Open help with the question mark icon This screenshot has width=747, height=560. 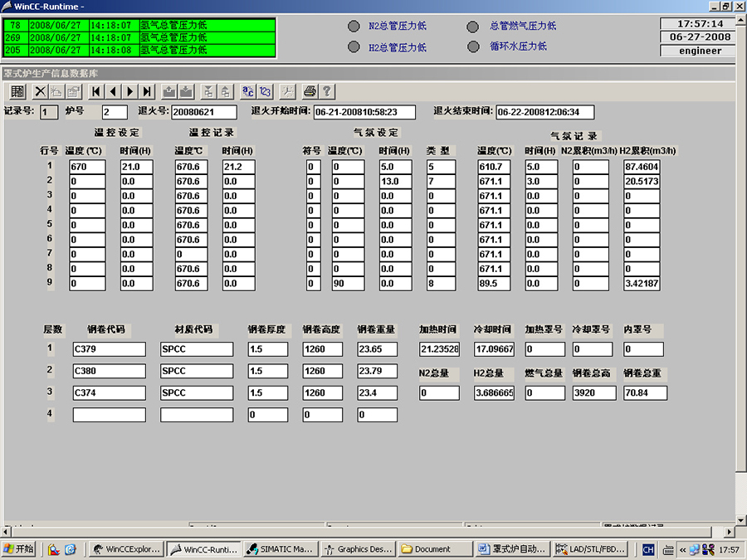[x=327, y=91]
